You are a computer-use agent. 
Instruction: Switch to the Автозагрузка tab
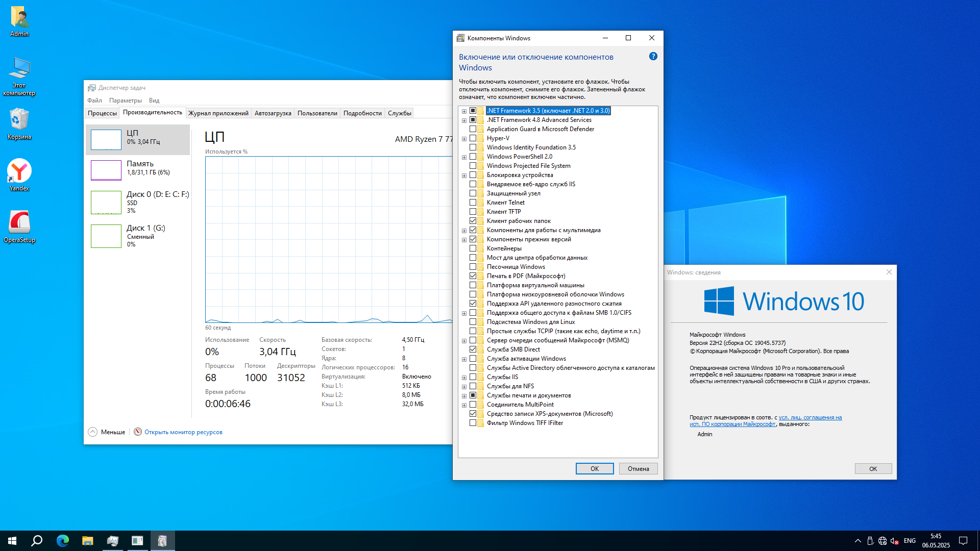(x=273, y=113)
